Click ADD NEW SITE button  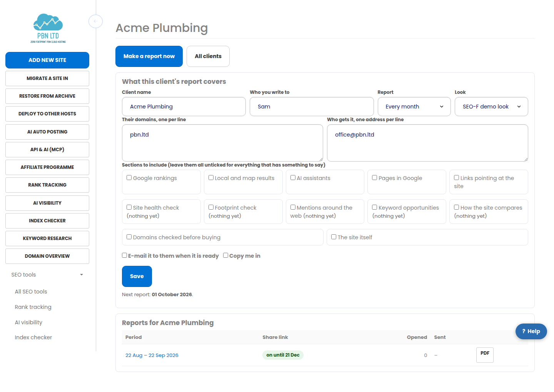point(47,60)
